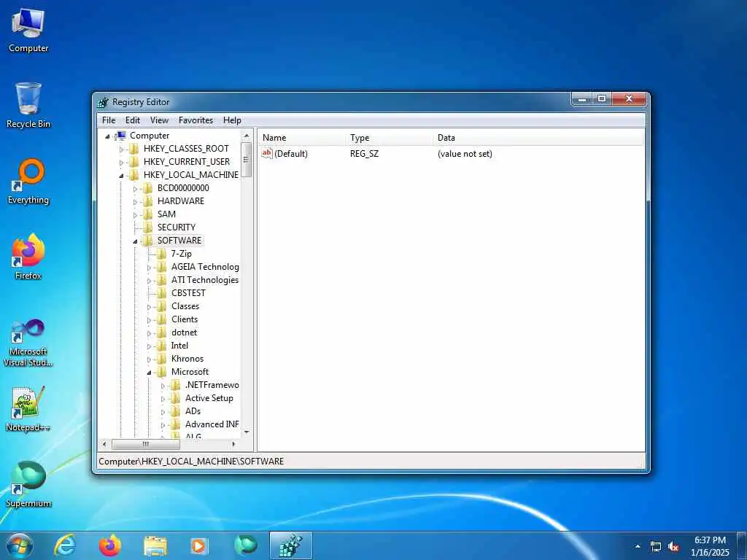The width and height of the screenshot is (747, 560).
Task: Select the Everything desktop shortcut
Action: 28,182
